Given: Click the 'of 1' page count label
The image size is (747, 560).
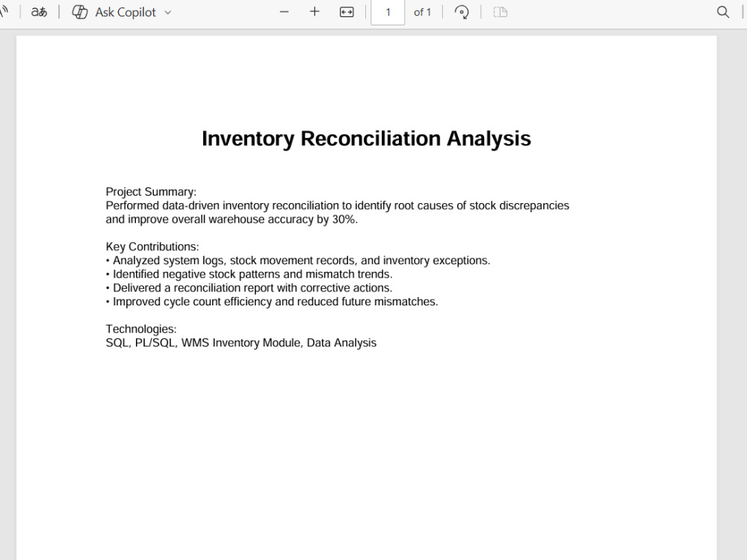Looking at the screenshot, I should pyautogui.click(x=423, y=12).
